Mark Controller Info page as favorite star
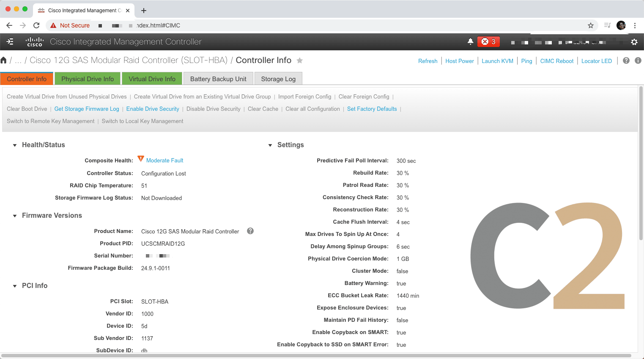Image resolution: width=644 pixels, height=359 pixels. (x=300, y=60)
